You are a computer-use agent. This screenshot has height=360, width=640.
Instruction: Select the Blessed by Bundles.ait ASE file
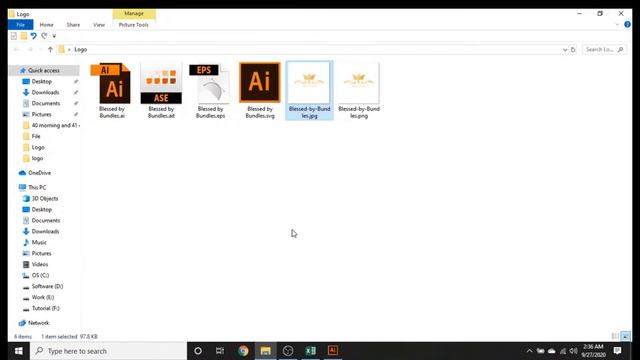(161, 91)
